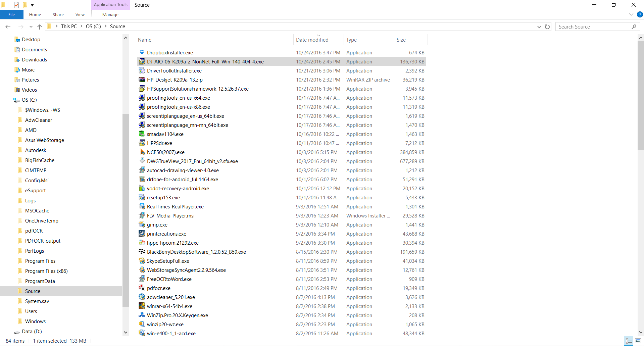This screenshot has width=644, height=346.
Task: Open the Home ribbon tab
Action: pyautogui.click(x=35, y=14)
